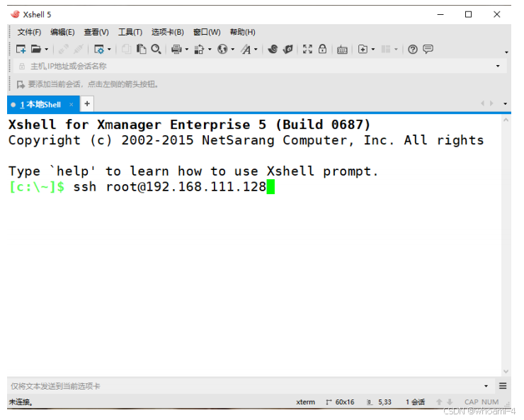
Task: Lock the screen with padlock icon
Action: click(322, 49)
